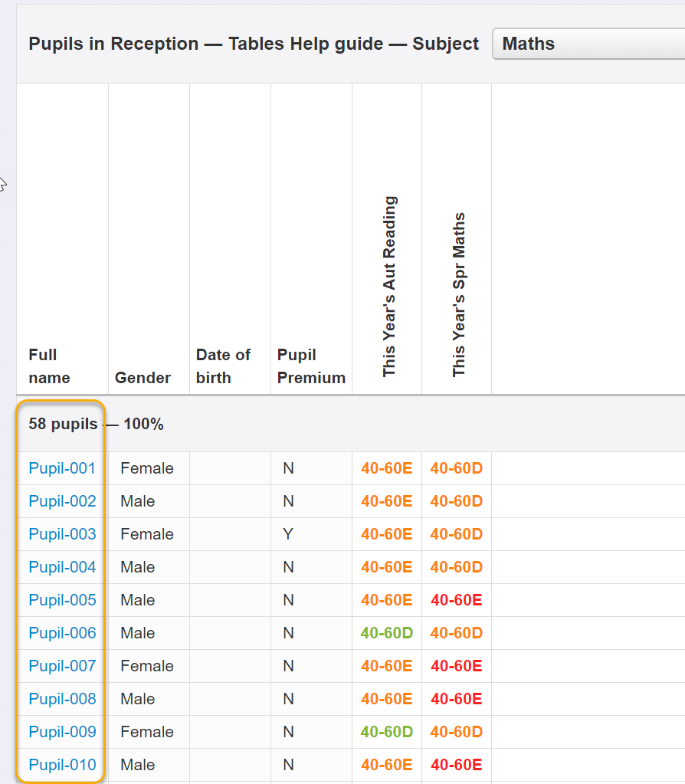Open Pupil-006 record link
This screenshot has width=685, height=784.
62,634
